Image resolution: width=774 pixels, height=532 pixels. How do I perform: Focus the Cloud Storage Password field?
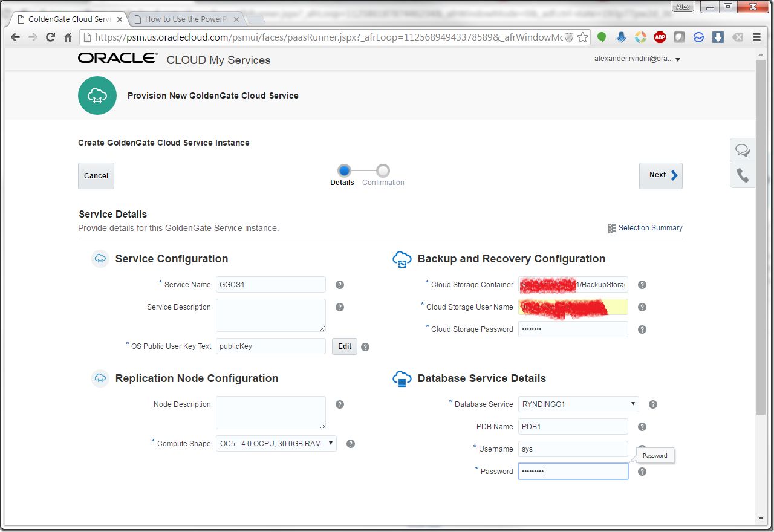pos(573,329)
